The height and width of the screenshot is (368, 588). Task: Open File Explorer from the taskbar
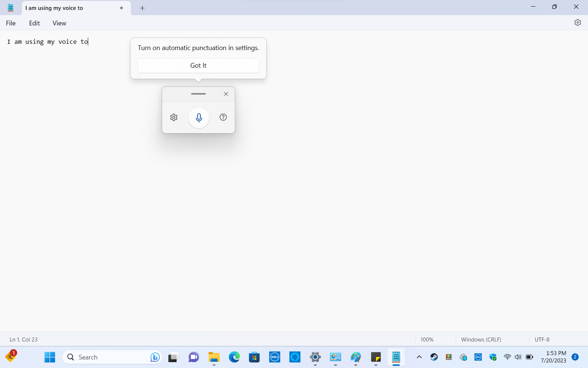[214, 357]
